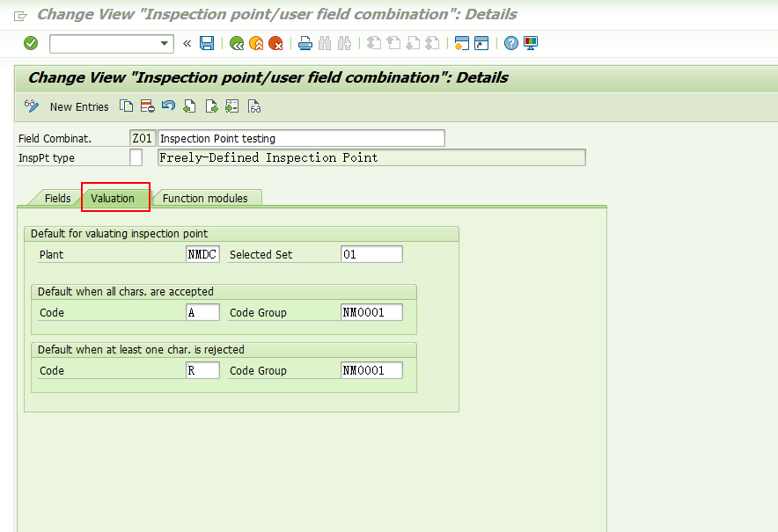This screenshot has height=532, width=778.
Task: Click 'Default when at least one char. is rejected' heading
Action: click(x=141, y=350)
